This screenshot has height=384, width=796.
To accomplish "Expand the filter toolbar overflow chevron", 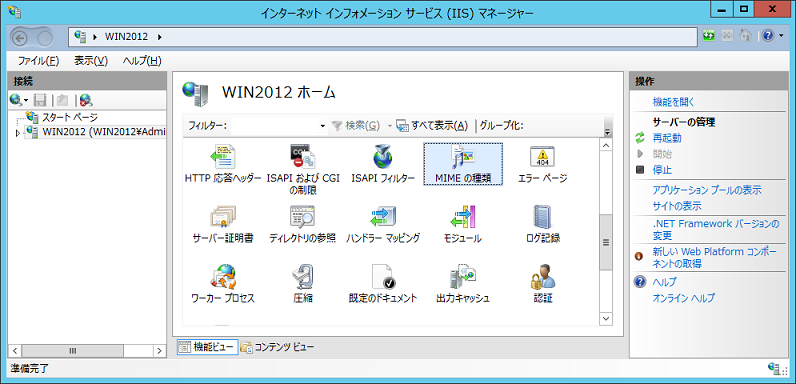I will [607, 132].
